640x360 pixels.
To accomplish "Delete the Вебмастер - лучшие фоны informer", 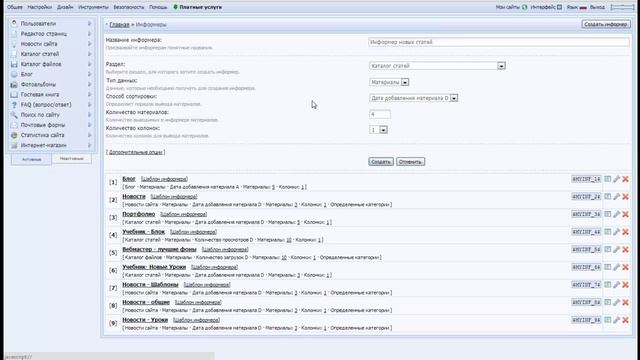I will click(625, 249).
